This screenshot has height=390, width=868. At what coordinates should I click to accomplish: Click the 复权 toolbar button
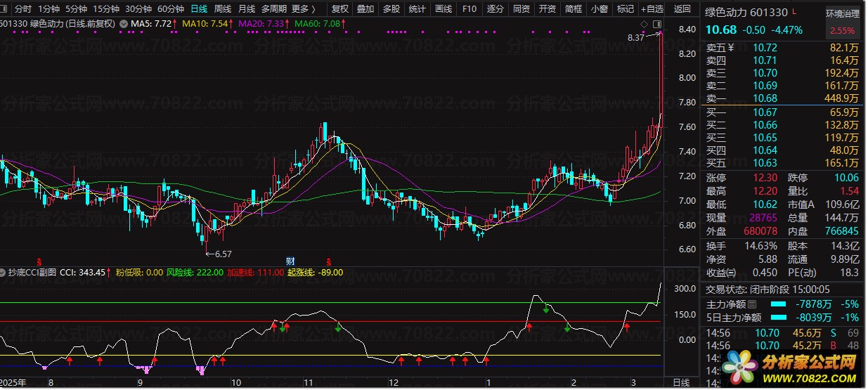point(340,9)
